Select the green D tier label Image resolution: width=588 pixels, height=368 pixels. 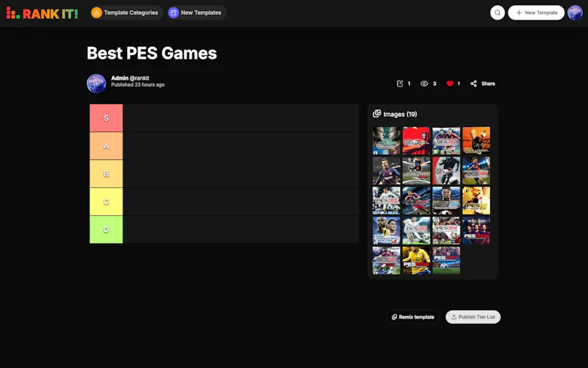click(x=106, y=229)
